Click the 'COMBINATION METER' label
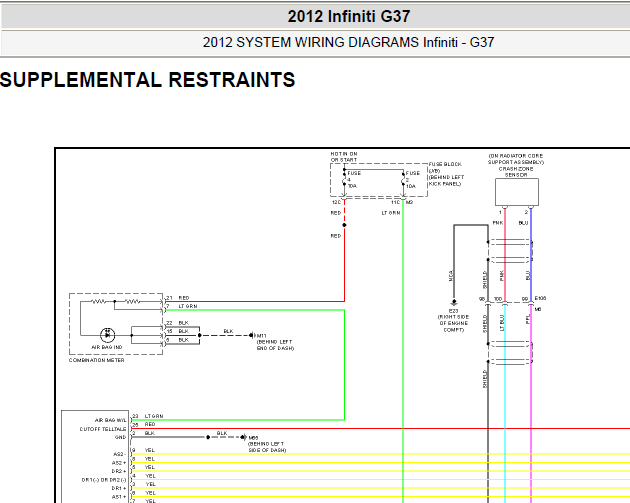The height and width of the screenshot is (503, 630). (96, 360)
